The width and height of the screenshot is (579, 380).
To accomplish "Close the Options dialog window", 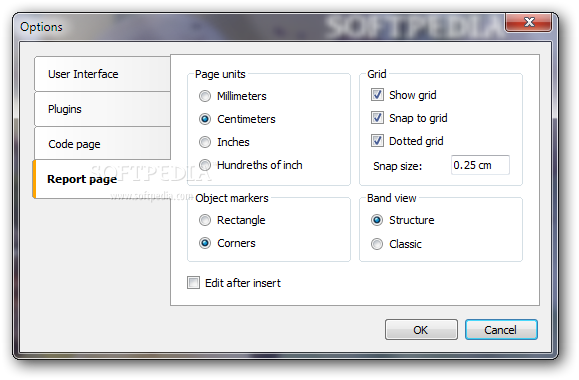I will 529,22.
